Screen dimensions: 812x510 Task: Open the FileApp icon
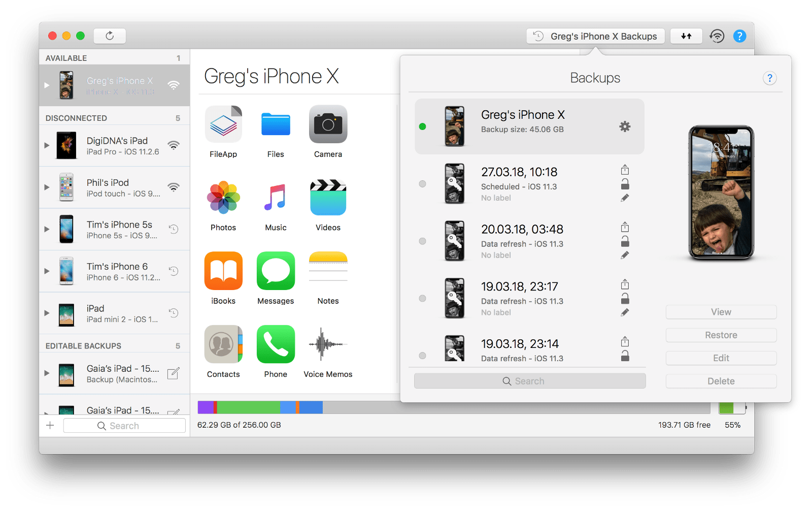point(223,124)
